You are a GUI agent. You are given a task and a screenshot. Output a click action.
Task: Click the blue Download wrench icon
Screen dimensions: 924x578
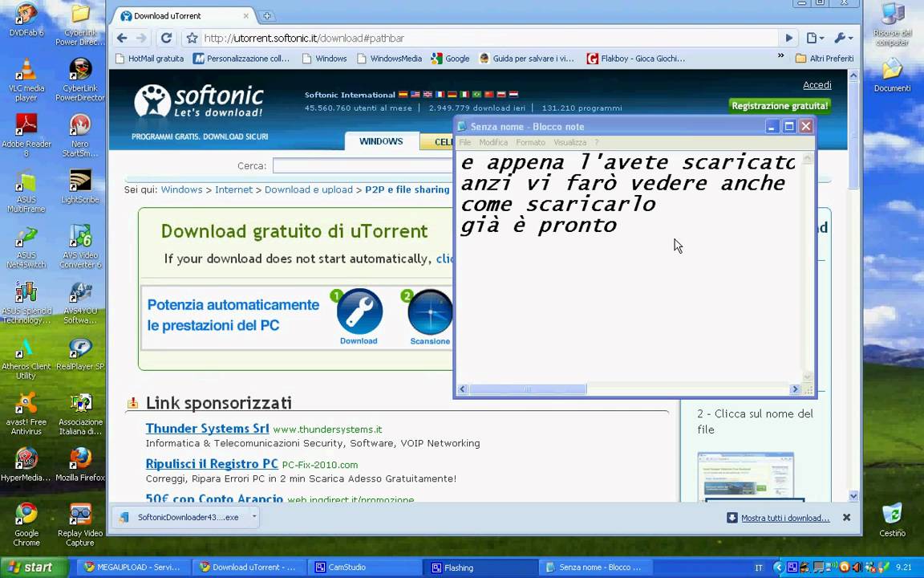(x=359, y=311)
